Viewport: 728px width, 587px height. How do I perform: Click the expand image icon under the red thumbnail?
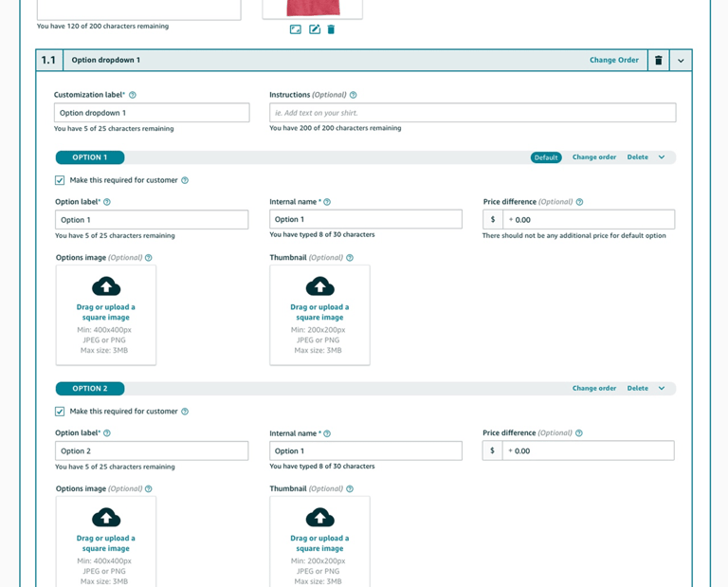tap(296, 29)
